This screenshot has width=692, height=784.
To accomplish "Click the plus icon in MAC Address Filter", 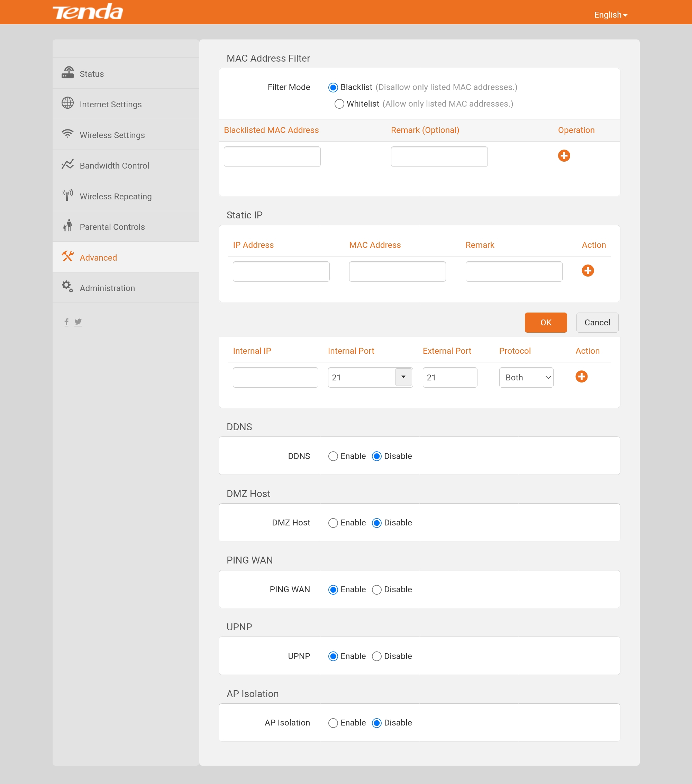I will point(564,156).
